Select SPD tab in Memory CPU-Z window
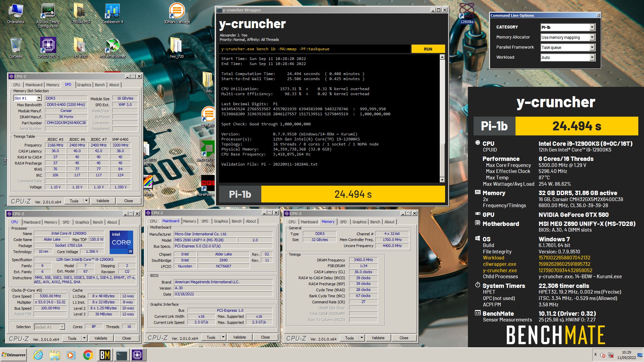This screenshot has height=362, width=644. 343,222
